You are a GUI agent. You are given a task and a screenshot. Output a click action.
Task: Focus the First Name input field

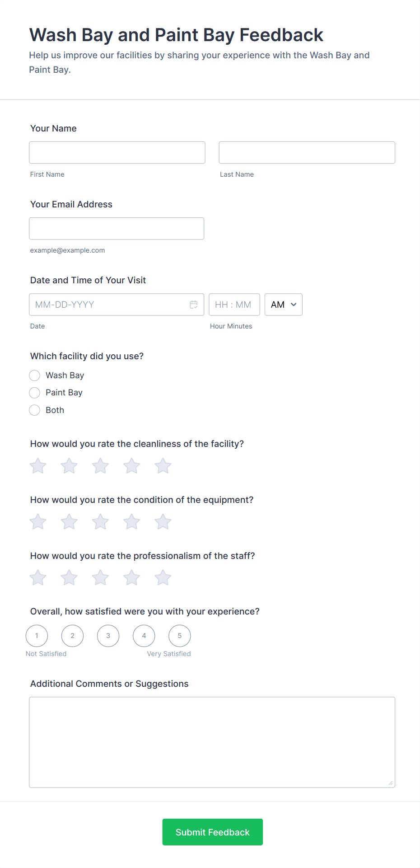point(117,153)
